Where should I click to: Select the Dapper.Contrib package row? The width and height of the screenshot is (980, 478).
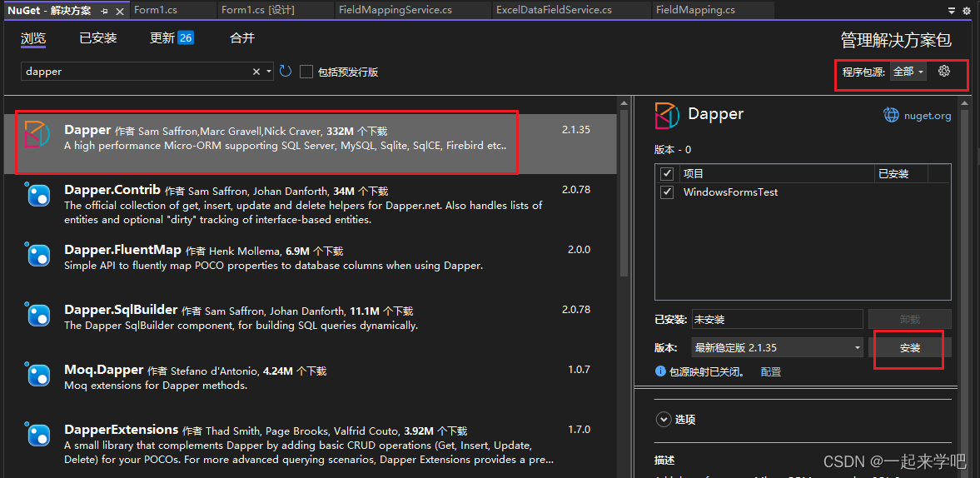[310, 204]
